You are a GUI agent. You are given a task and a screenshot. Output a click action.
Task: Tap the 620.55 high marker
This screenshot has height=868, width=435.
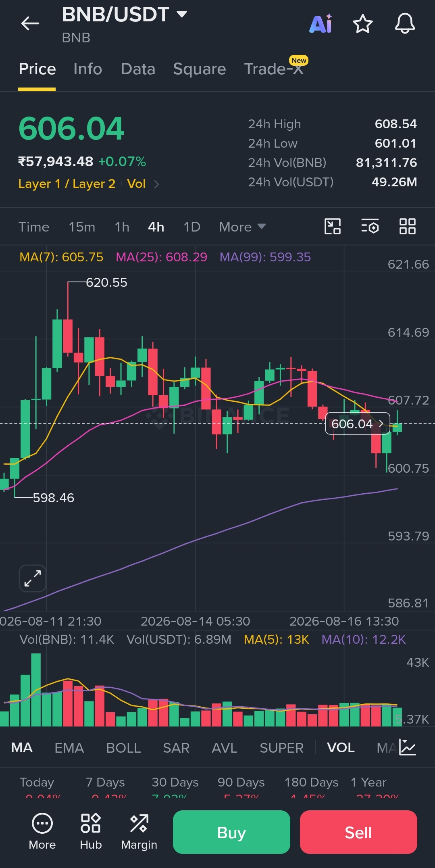click(106, 282)
